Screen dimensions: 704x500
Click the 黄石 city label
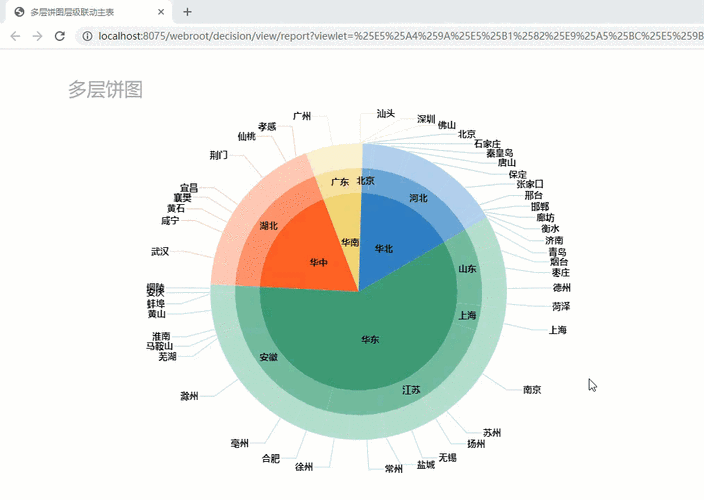176,209
